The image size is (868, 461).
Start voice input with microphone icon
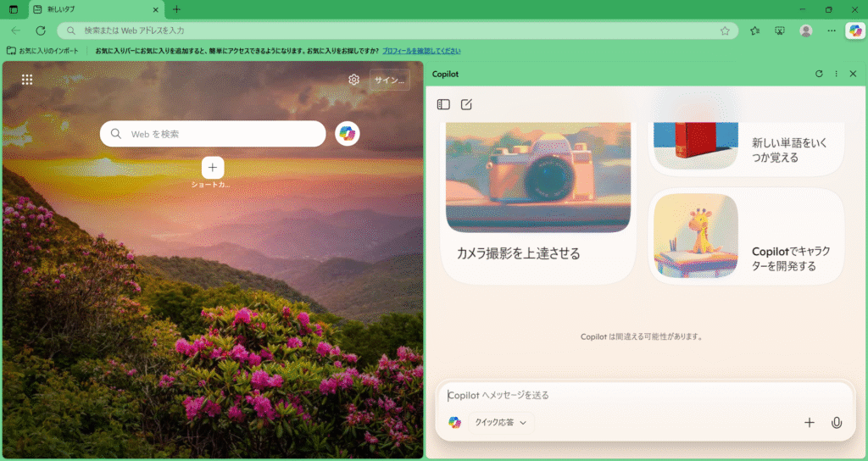tap(837, 423)
